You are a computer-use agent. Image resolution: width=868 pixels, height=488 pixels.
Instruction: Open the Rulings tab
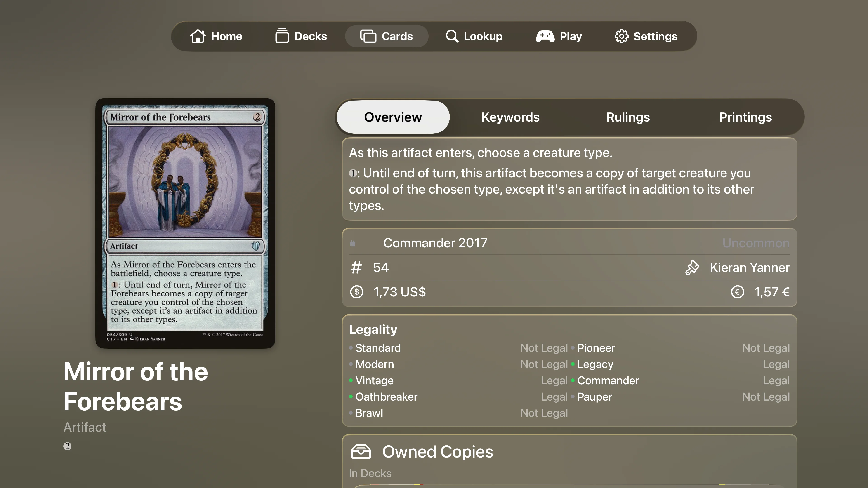point(628,117)
